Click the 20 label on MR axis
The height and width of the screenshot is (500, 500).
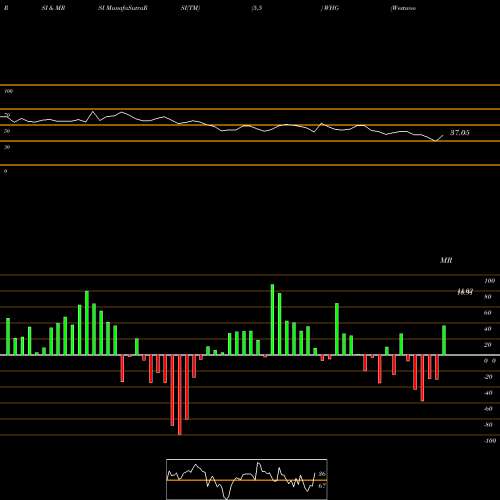tap(488, 345)
